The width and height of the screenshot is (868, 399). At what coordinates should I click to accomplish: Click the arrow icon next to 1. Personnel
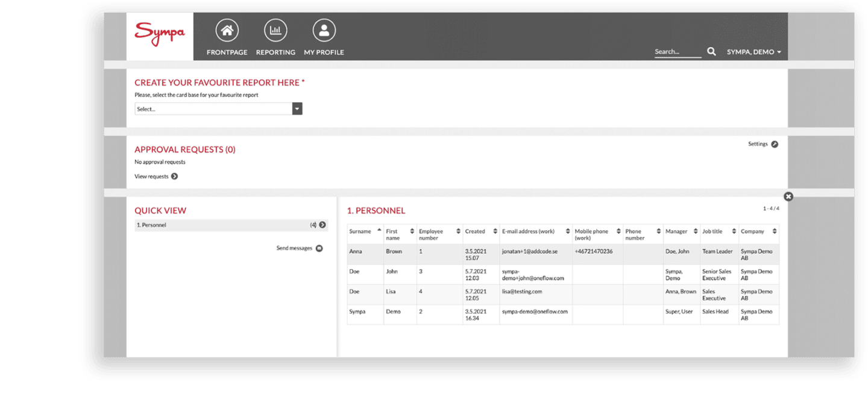[322, 225]
